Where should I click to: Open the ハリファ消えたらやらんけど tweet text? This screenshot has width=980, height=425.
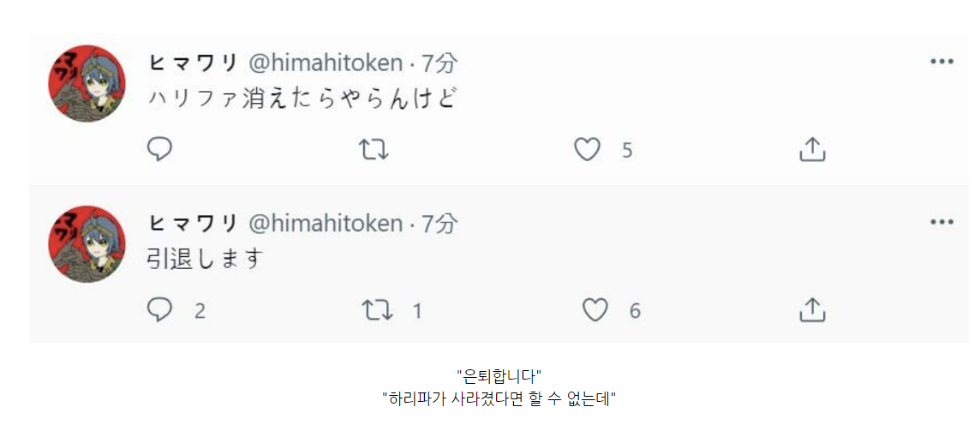pos(299,99)
